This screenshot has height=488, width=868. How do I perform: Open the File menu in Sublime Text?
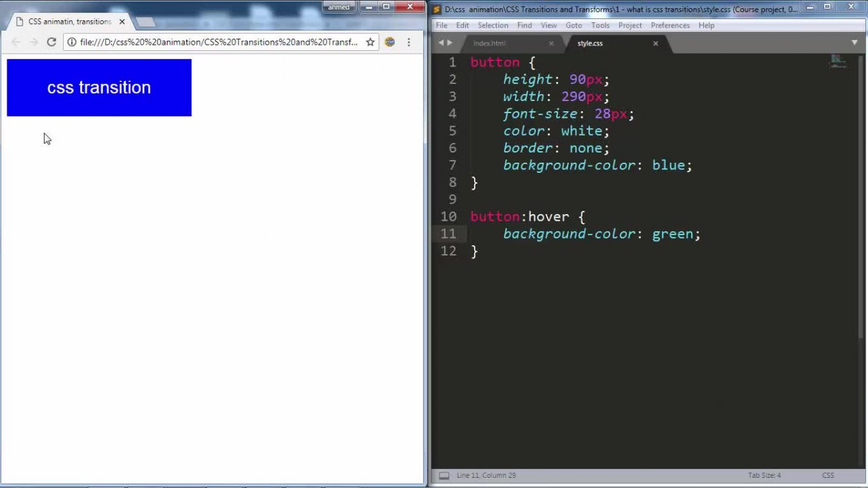pyautogui.click(x=441, y=25)
